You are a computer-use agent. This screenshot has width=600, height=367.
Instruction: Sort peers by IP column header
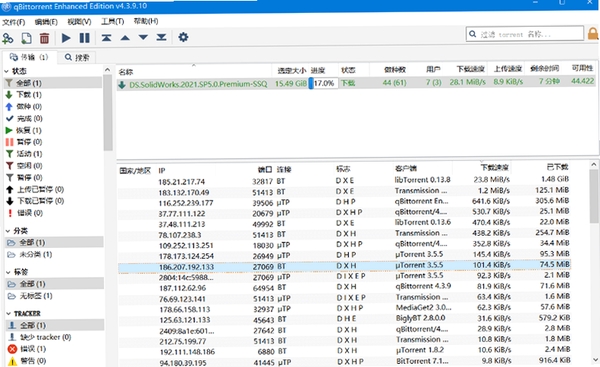[162, 171]
